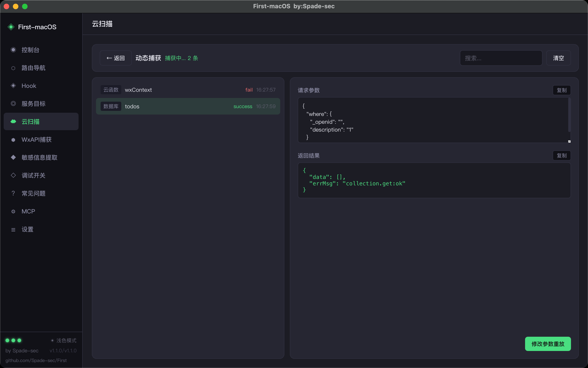Viewport: 588px width, 368px height.
Task: Click the 请求参数 text area scrollbar
Action: (x=569, y=115)
